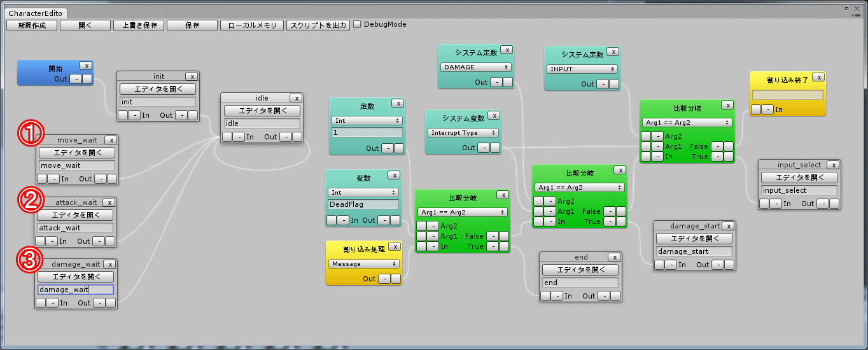Close the 開始 node
Viewport: 868px width, 350px height.
[86, 66]
